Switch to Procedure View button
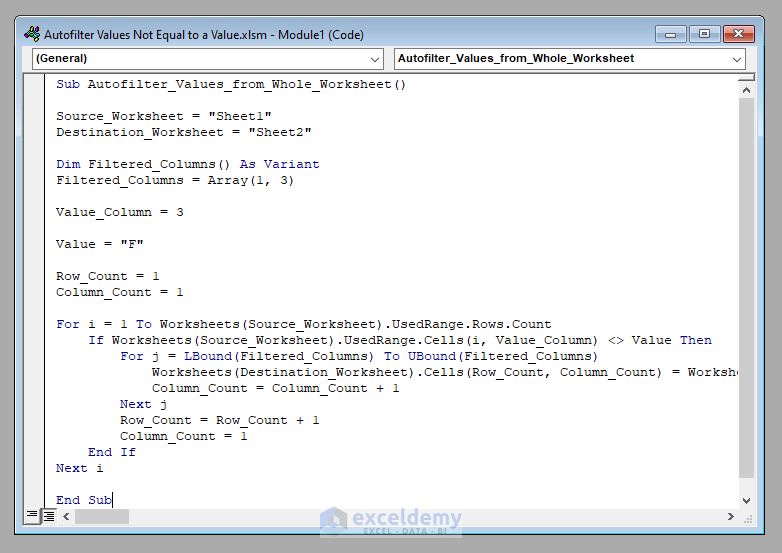Image resolution: width=782 pixels, height=553 pixels. pos(32,515)
